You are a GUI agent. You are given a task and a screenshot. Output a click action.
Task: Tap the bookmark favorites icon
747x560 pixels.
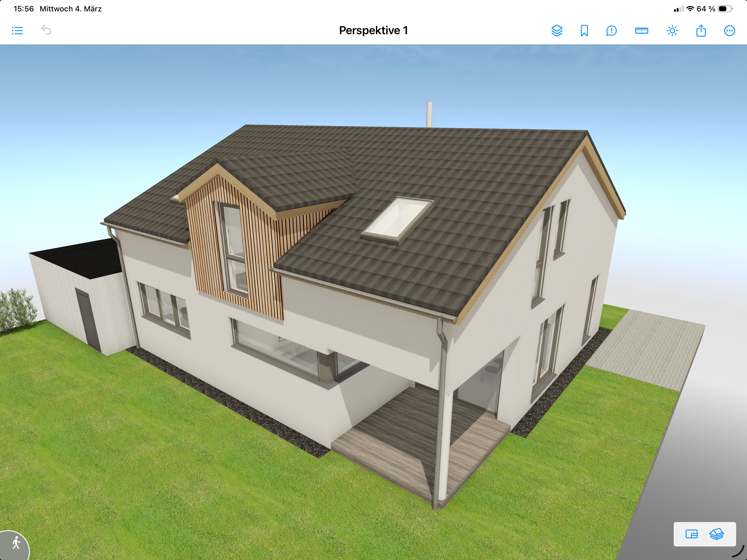tap(584, 31)
